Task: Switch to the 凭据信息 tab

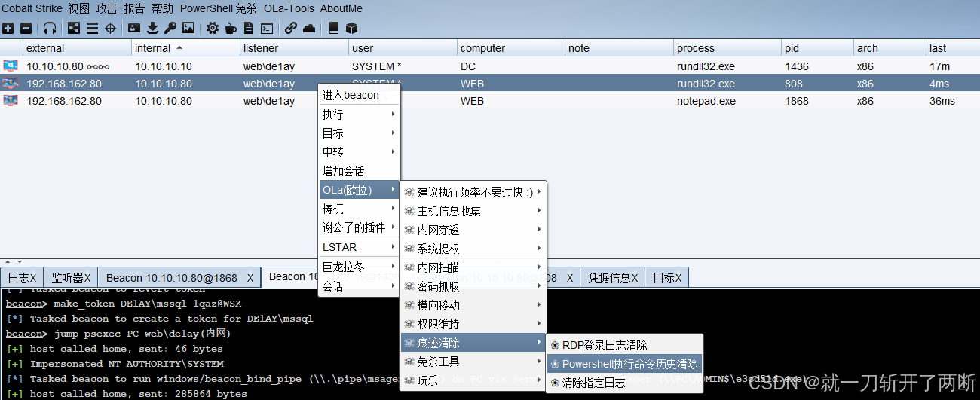Action: pyautogui.click(x=613, y=278)
